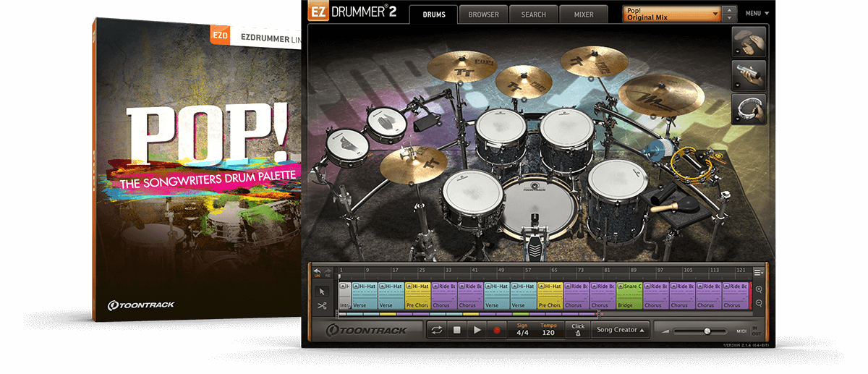Screen dimensions: 868x374
Task: Trigger the tambourine percussion pad on the right
Action: 749,109
